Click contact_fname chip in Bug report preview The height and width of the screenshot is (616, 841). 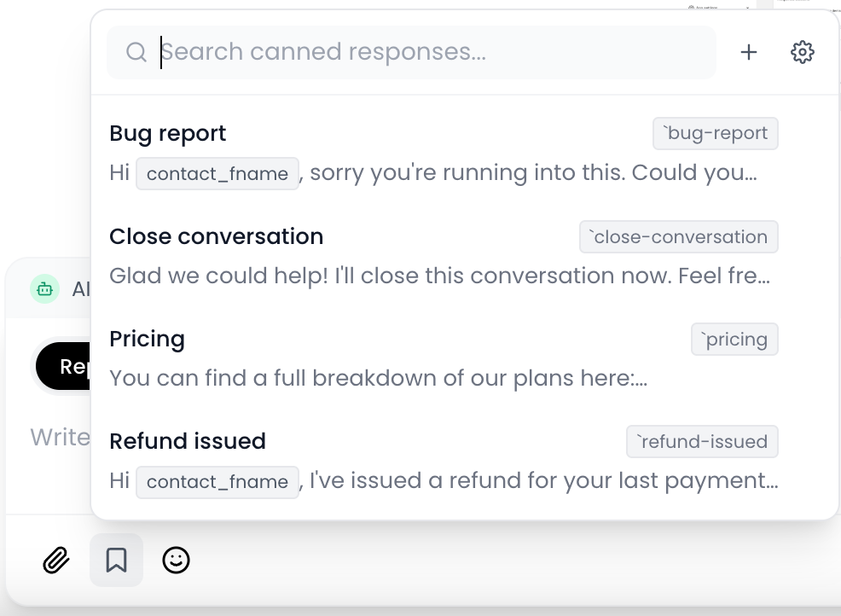217,173
